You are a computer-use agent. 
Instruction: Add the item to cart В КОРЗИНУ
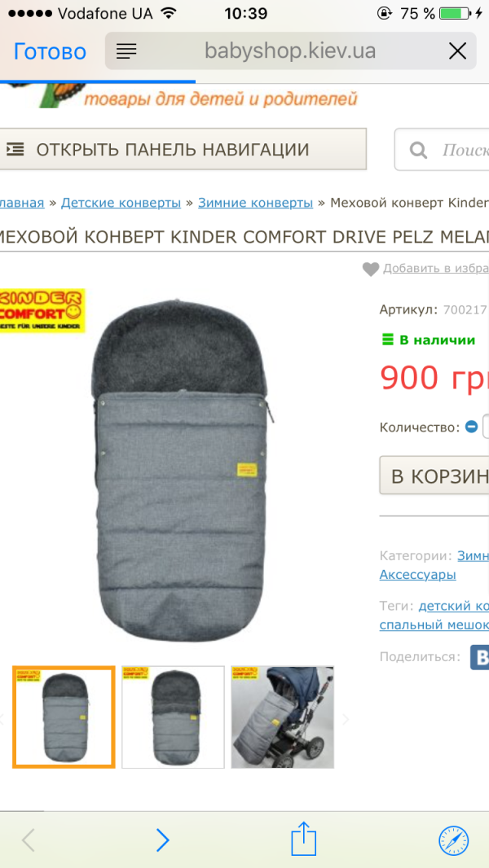click(x=434, y=476)
